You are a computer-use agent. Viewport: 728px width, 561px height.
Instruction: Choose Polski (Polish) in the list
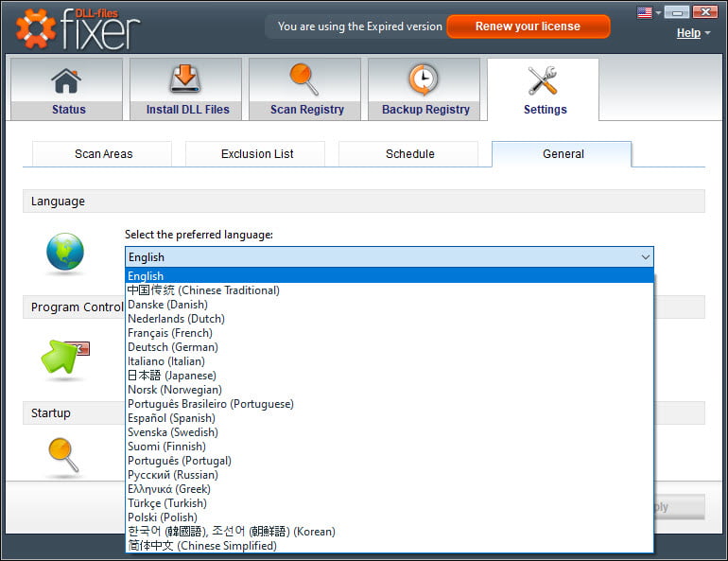pyautogui.click(x=390, y=517)
